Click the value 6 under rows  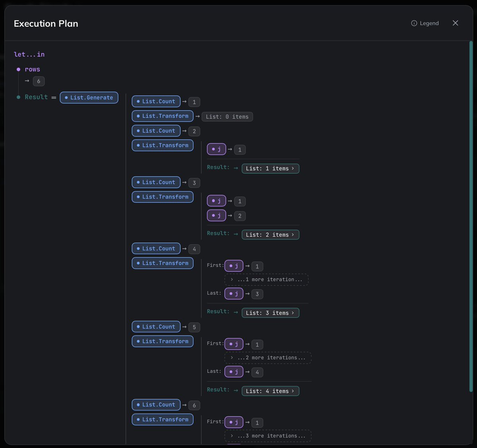(39, 81)
